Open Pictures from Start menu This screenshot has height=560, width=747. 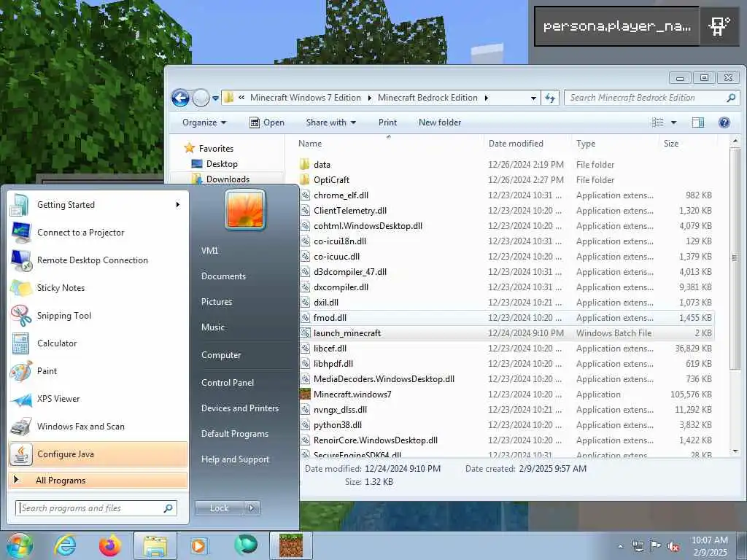(x=217, y=302)
